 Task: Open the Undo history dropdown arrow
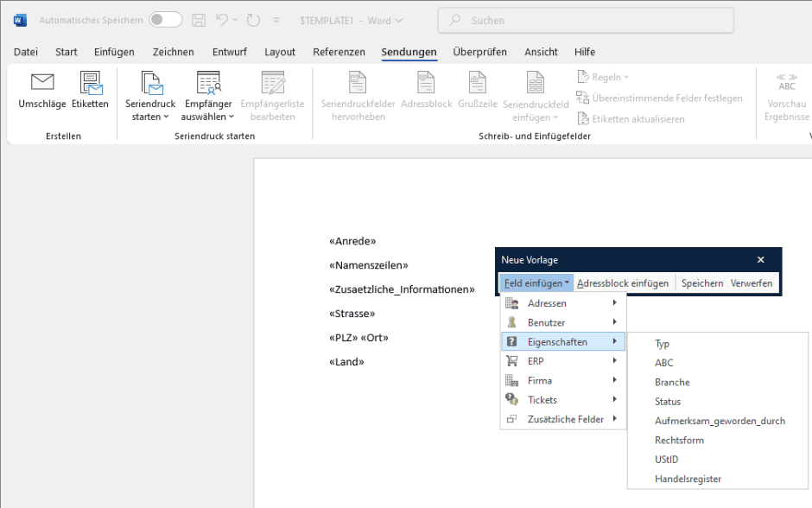pos(236,20)
